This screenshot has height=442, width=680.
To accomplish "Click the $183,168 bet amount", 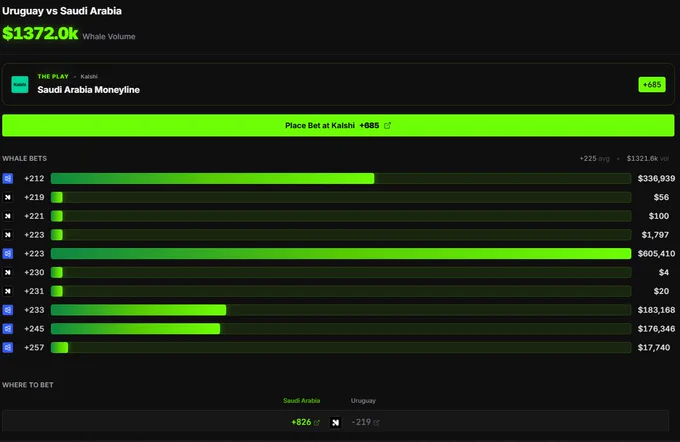I will (656, 310).
